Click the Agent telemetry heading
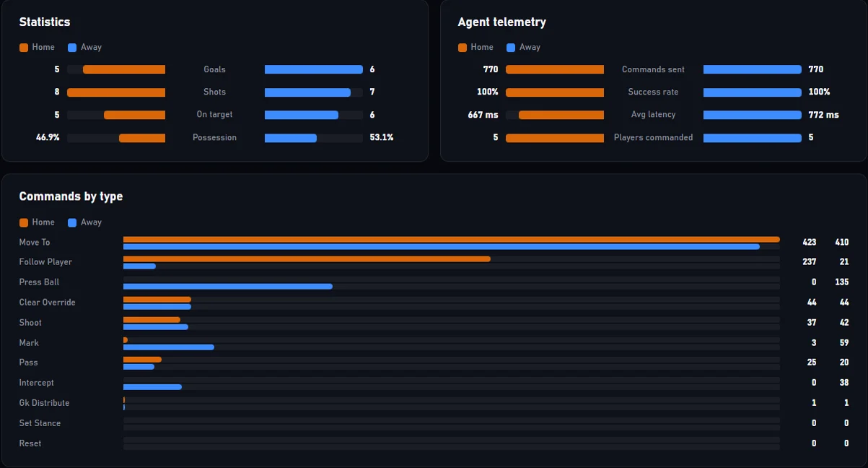Viewport: 868px width, 468px height. (501, 22)
